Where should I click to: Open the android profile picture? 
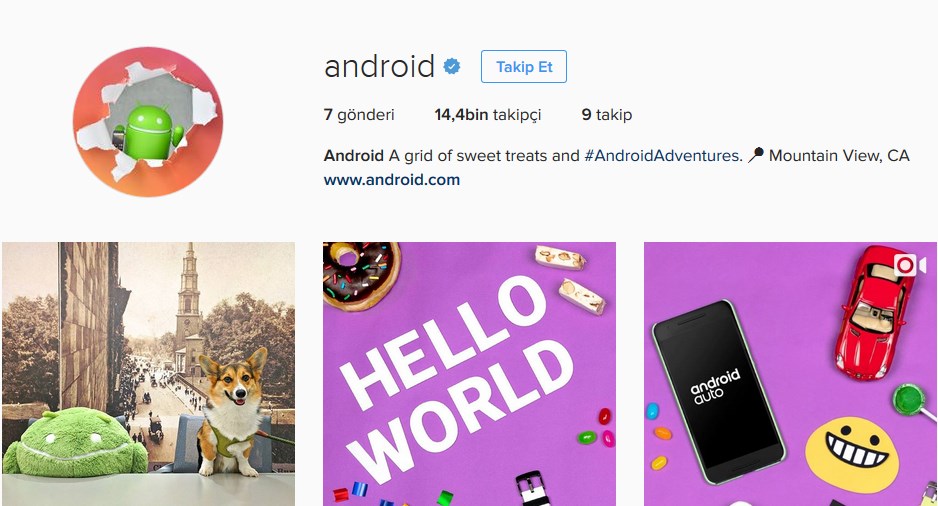tap(148, 121)
